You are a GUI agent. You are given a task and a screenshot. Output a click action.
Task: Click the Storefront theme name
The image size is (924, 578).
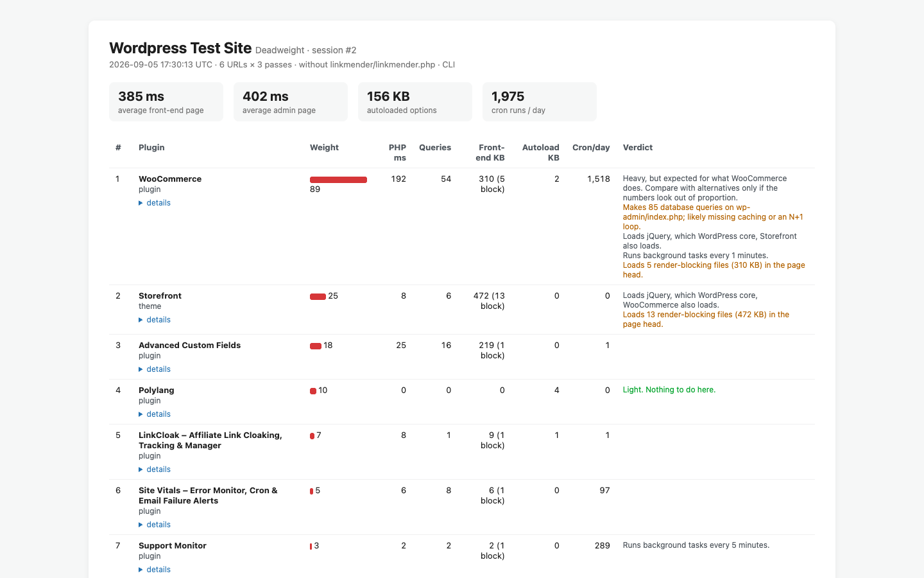(160, 296)
